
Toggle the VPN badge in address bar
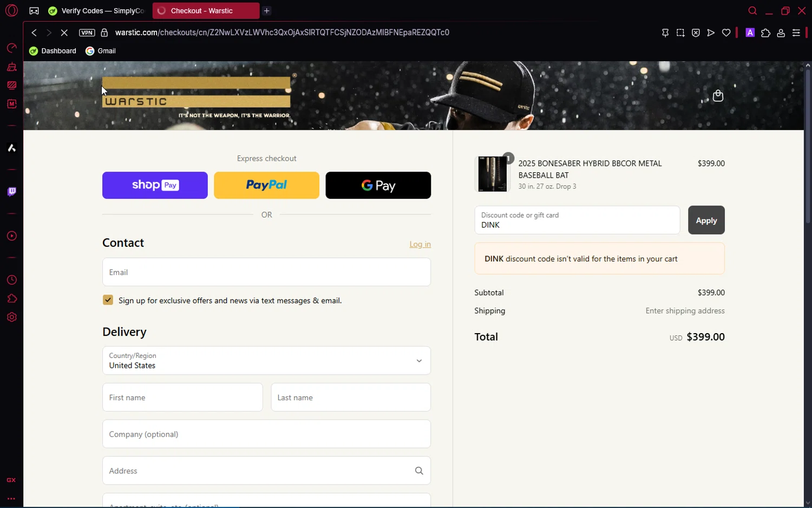87,32
